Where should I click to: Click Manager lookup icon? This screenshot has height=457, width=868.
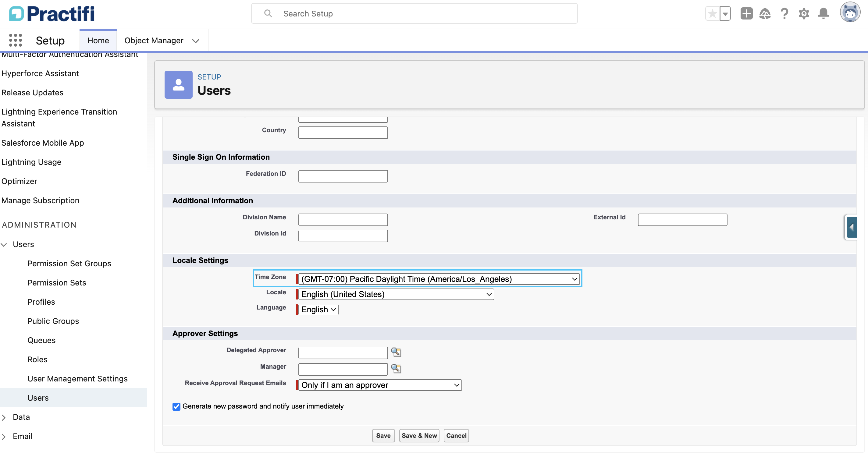[x=396, y=368]
